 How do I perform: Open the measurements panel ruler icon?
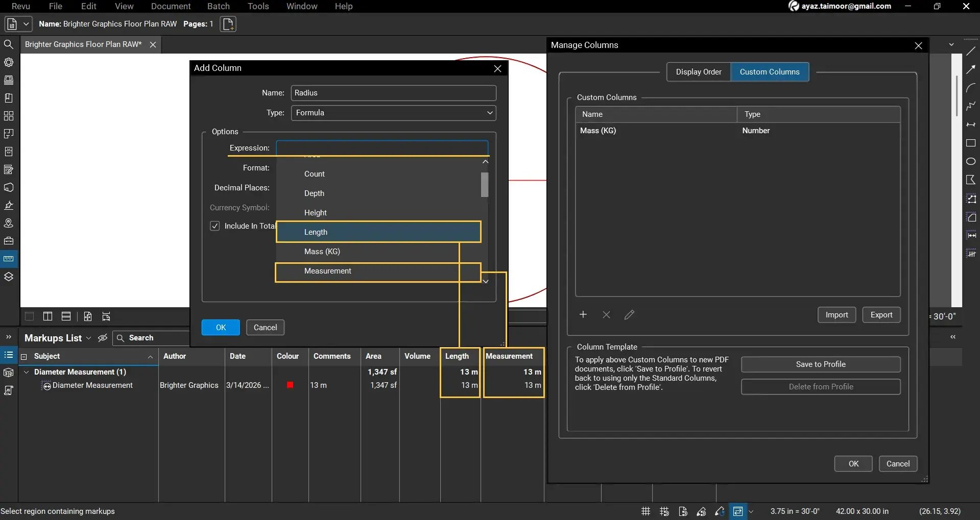point(9,259)
